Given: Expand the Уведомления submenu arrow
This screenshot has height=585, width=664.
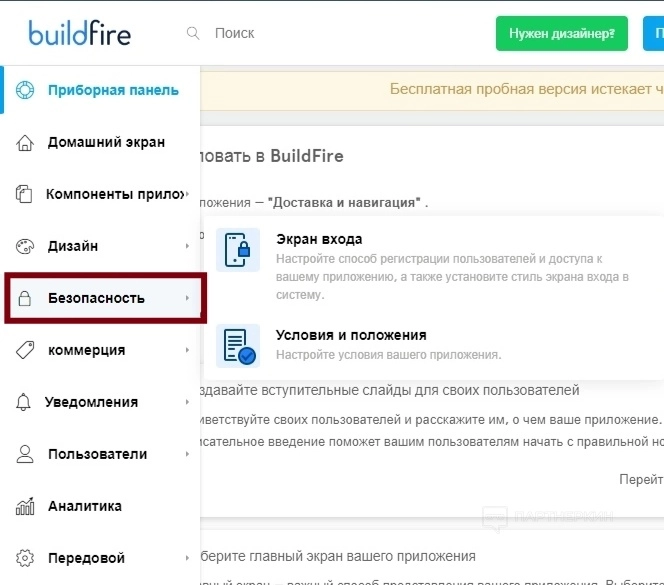Looking at the screenshot, I should click(x=187, y=402).
